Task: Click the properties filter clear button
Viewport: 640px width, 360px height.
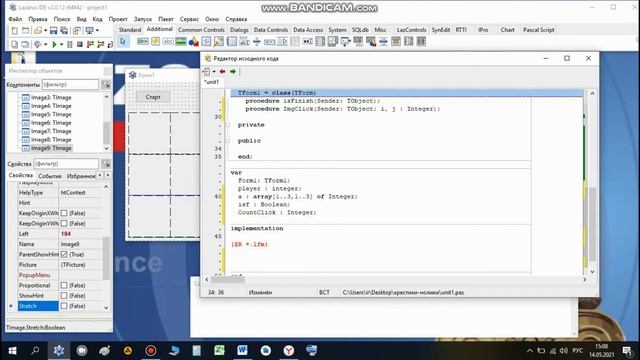Action: [106, 164]
